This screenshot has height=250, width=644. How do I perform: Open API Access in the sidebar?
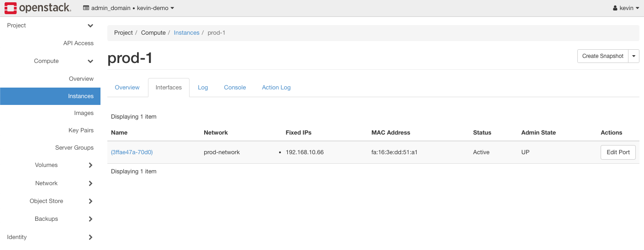pyautogui.click(x=78, y=43)
